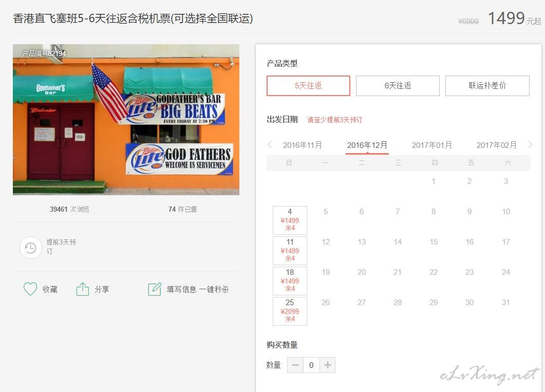Click the 1499 price text
545x392 pixels.
pos(506,18)
